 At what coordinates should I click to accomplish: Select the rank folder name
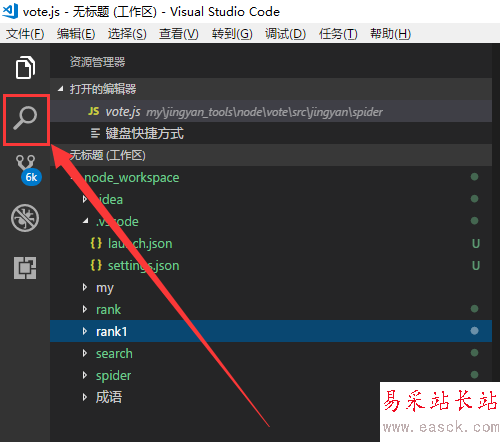tap(108, 309)
